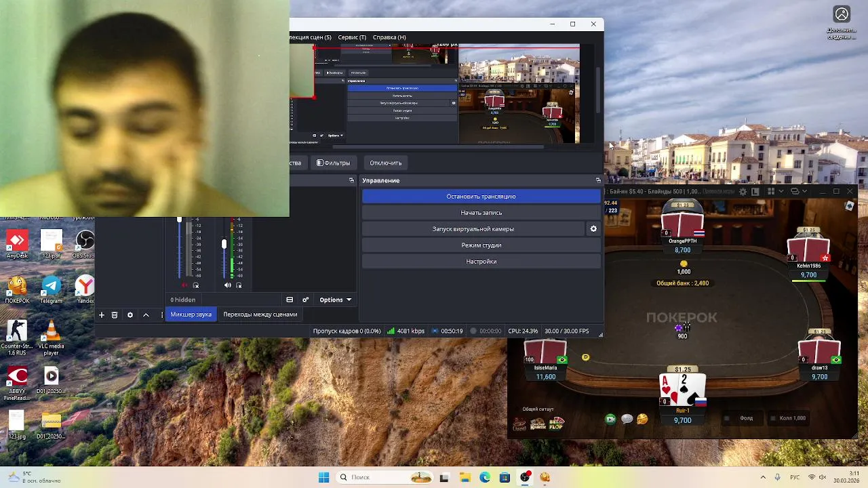Stop the stream with Остановить трансляцию
868x488 pixels.
(x=481, y=197)
